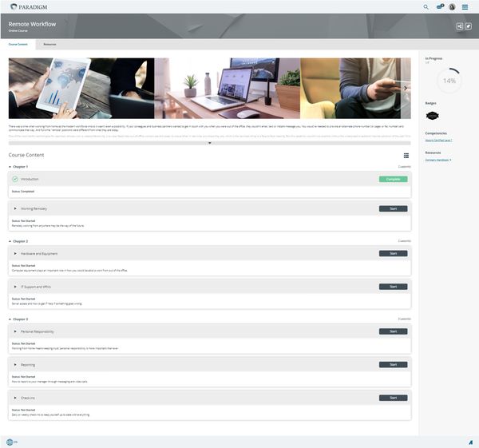Open the messages icon with notification badge

tap(438, 6)
